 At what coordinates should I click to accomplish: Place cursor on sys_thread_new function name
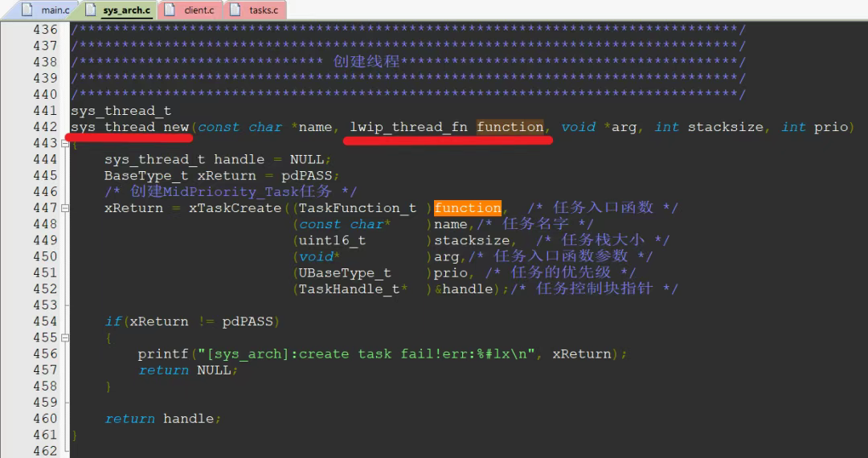[x=129, y=127]
